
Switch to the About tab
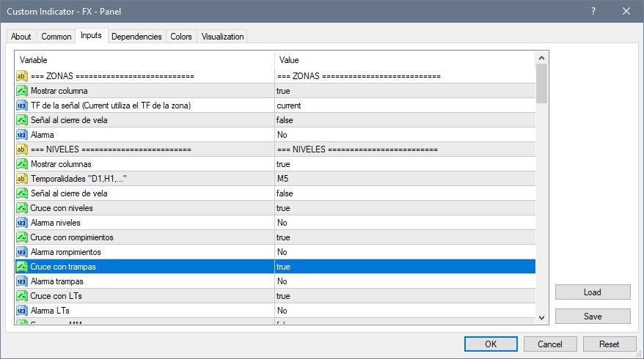21,37
